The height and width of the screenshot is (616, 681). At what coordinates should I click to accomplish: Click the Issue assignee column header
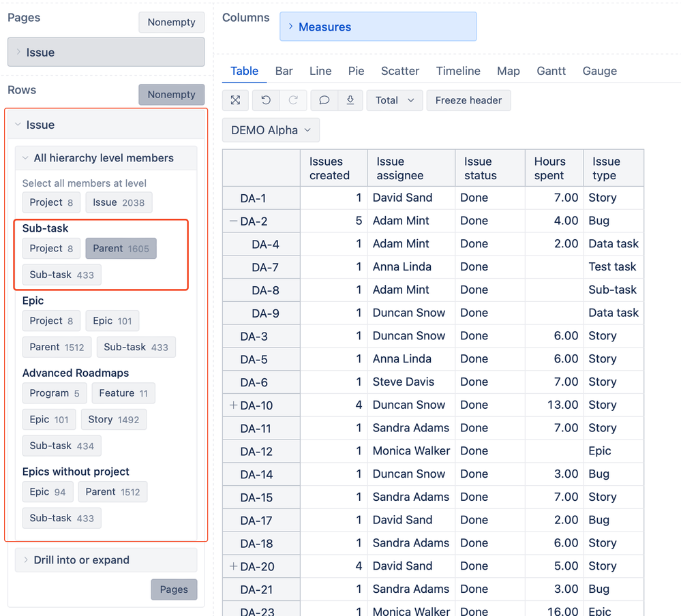411,168
